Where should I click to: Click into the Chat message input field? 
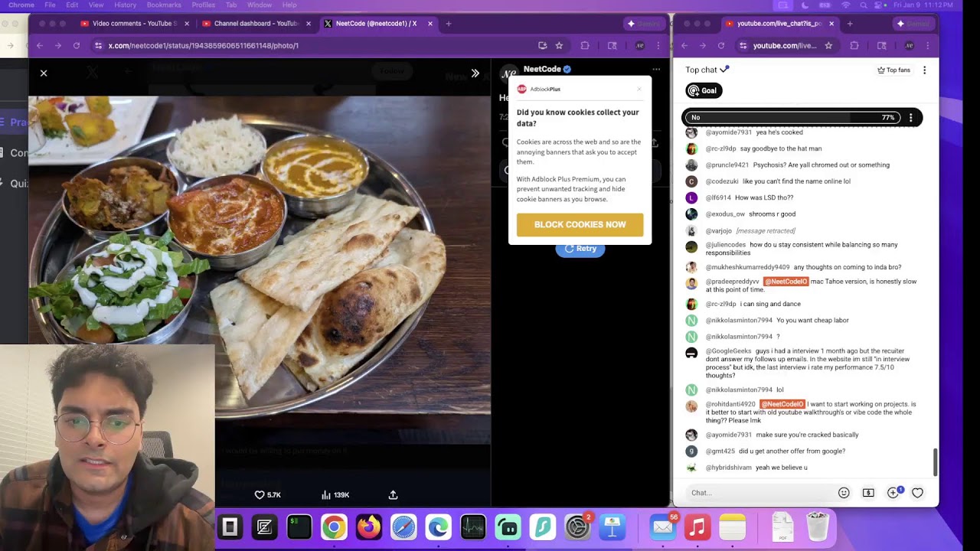click(x=758, y=493)
